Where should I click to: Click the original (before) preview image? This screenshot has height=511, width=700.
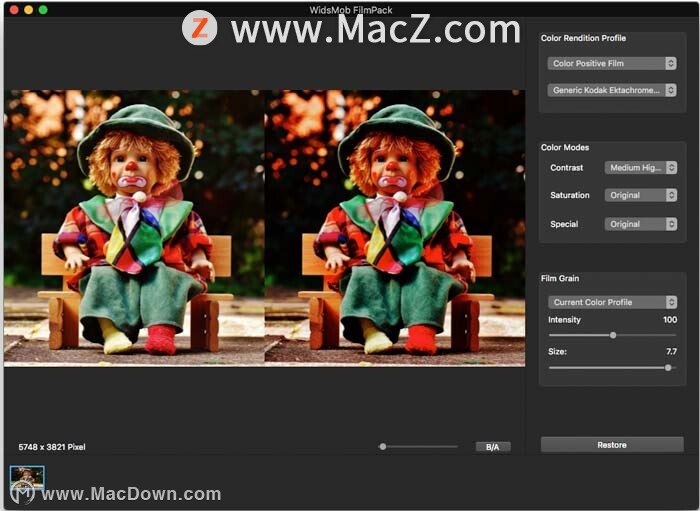tap(134, 228)
